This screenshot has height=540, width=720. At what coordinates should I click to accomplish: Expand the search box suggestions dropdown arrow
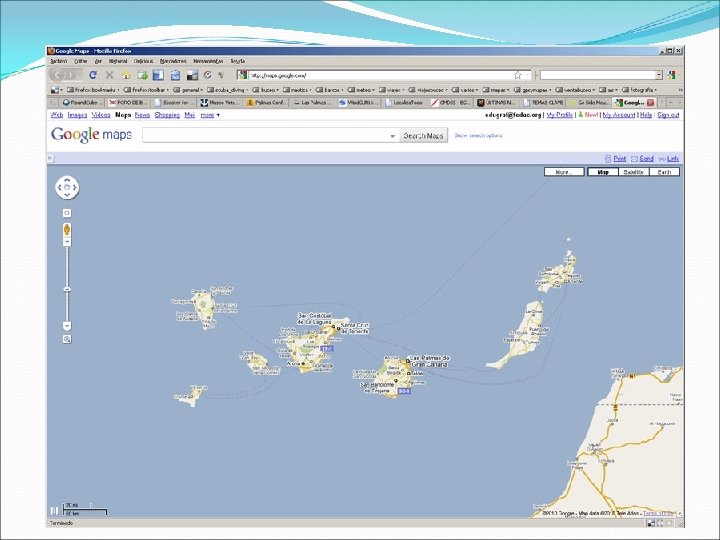click(394, 136)
